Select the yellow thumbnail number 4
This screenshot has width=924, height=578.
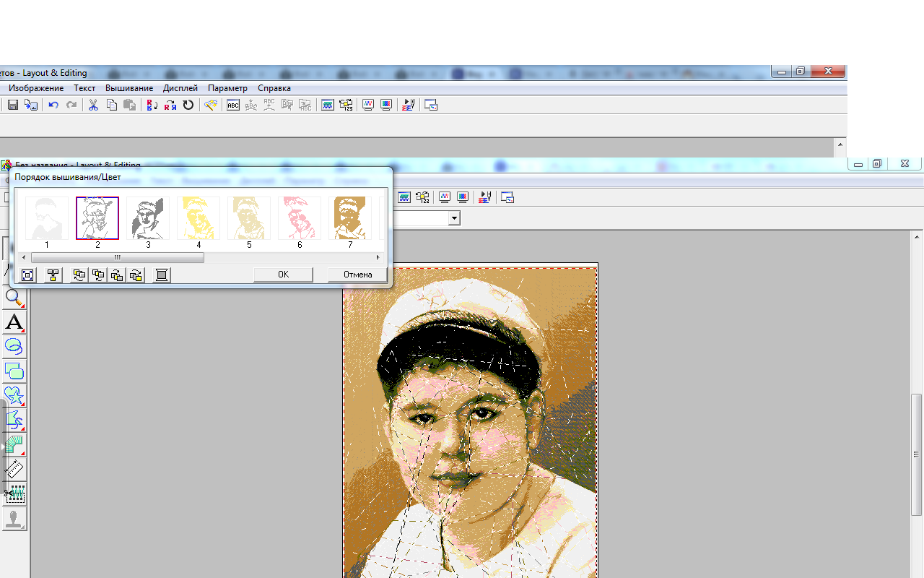(199, 218)
